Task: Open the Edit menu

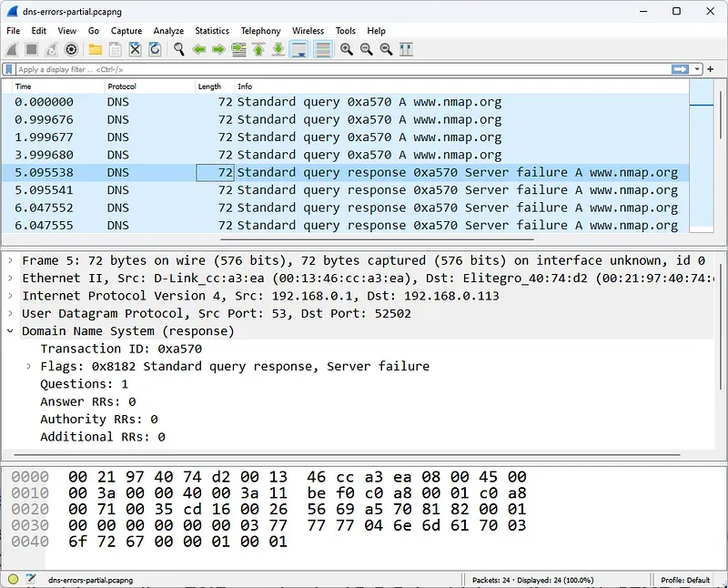Action: tap(39, 31)
